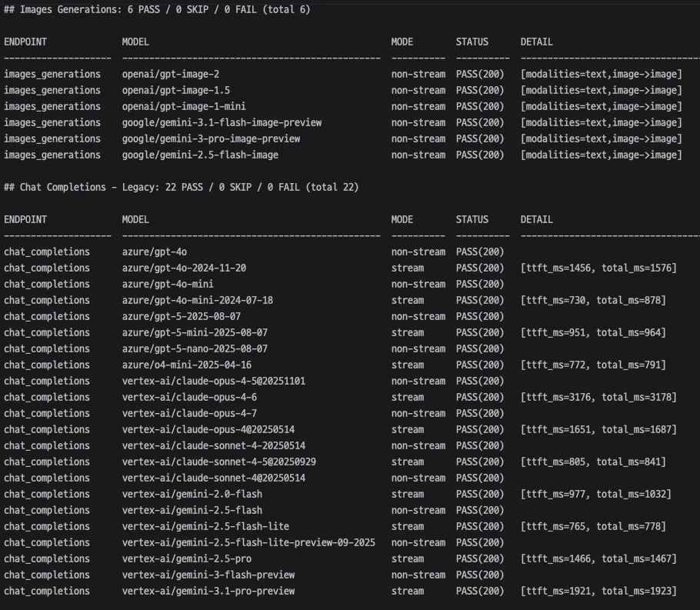Screen dimensions: 700x610
Task: Click detail [ttft_ms=3176, total_ms=3178]
Action: click(x=598, y=397)
